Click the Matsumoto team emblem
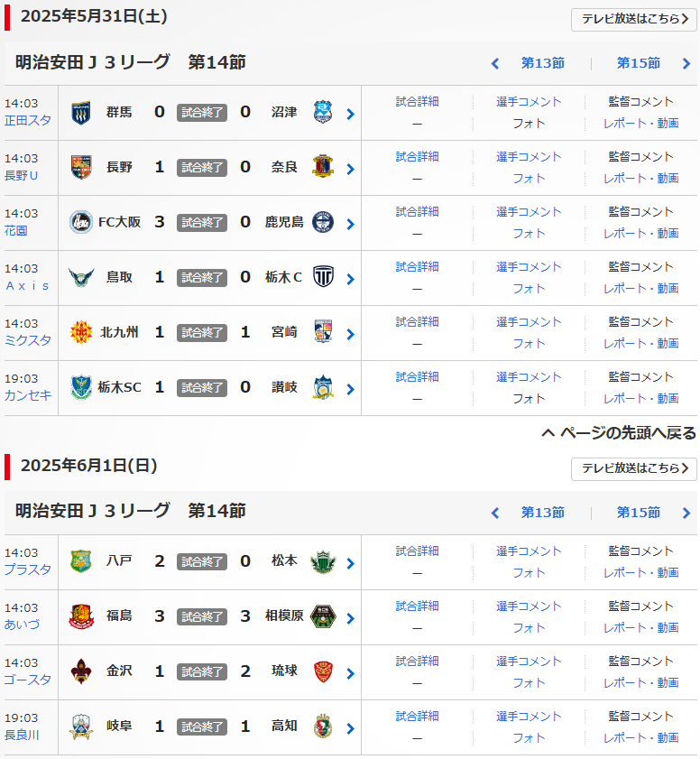Screen dimensions: 700x759 (323, 561)
